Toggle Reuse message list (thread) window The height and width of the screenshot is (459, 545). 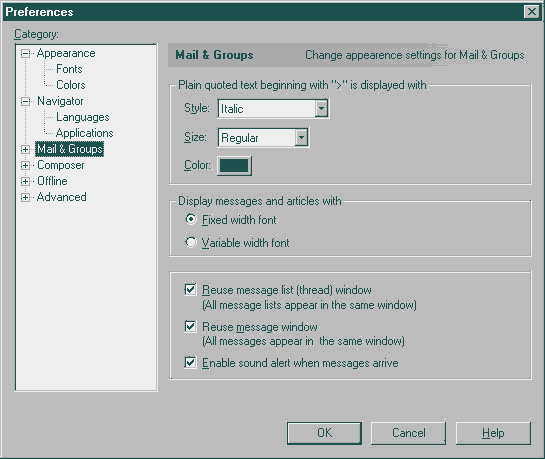tap(190, 289)
